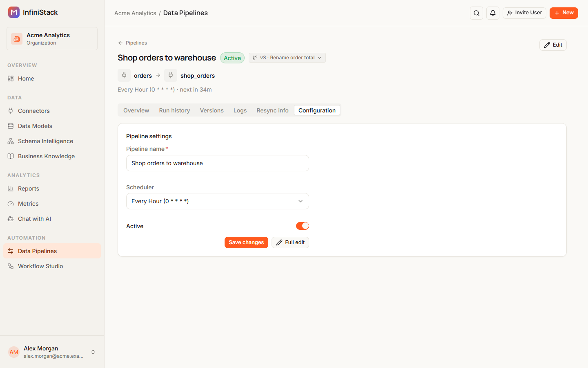Screen dimensions: 588x368
Task: Open the search icon button
Action: coord(477,13)
